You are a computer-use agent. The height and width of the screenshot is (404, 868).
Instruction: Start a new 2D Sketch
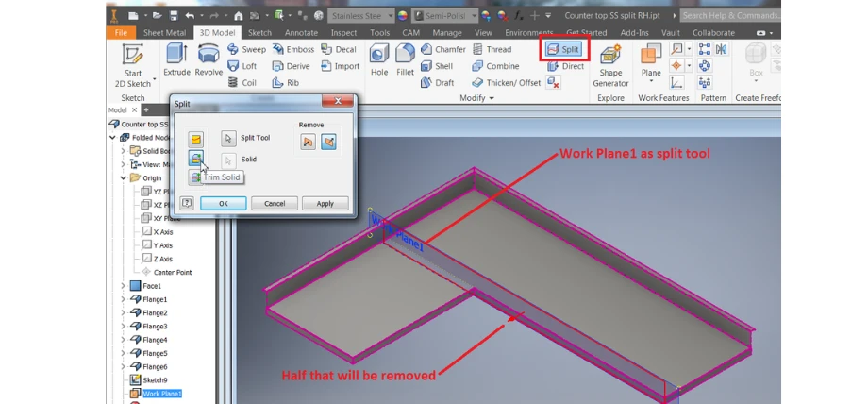[x=133, y=65]
